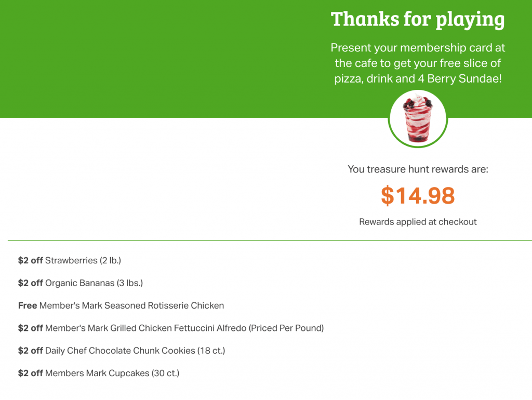Open the Free Rotisserie Chicken reward
Viewport: 532px width, 400px height.
[121, 305]
